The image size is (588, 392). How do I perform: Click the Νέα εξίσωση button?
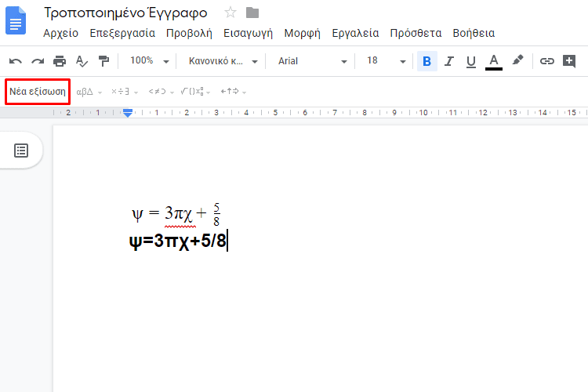click(x=38, y=92)
